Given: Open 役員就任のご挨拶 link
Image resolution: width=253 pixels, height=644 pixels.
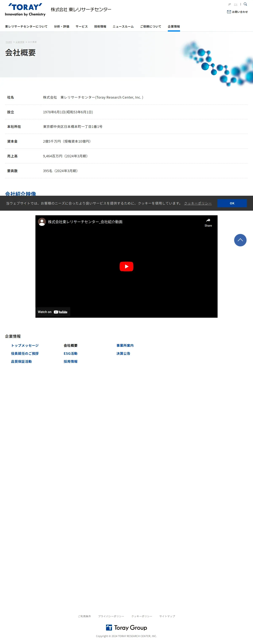Looking at the screenshot, I should (25, 353).
